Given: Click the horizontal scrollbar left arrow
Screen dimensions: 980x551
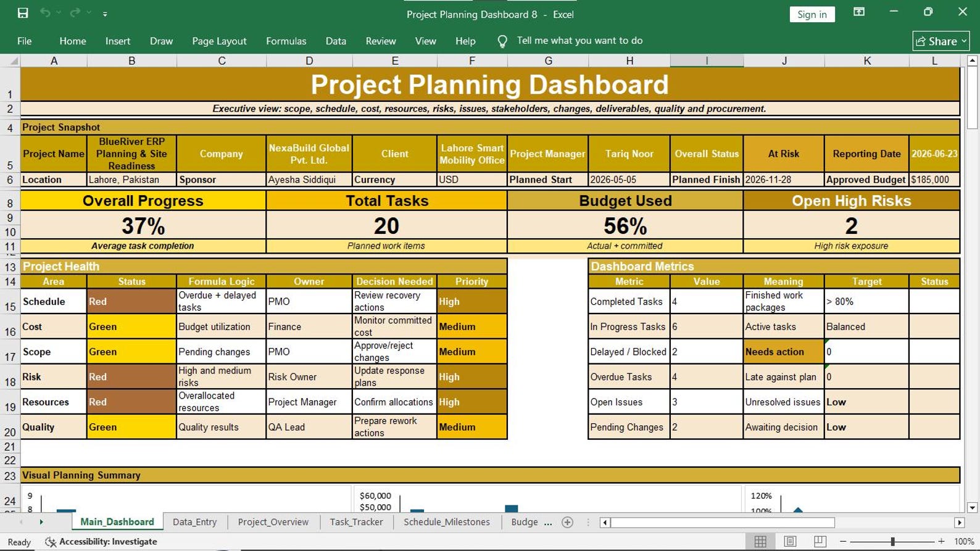Looking at the screenshot, I should click(605, 523).
